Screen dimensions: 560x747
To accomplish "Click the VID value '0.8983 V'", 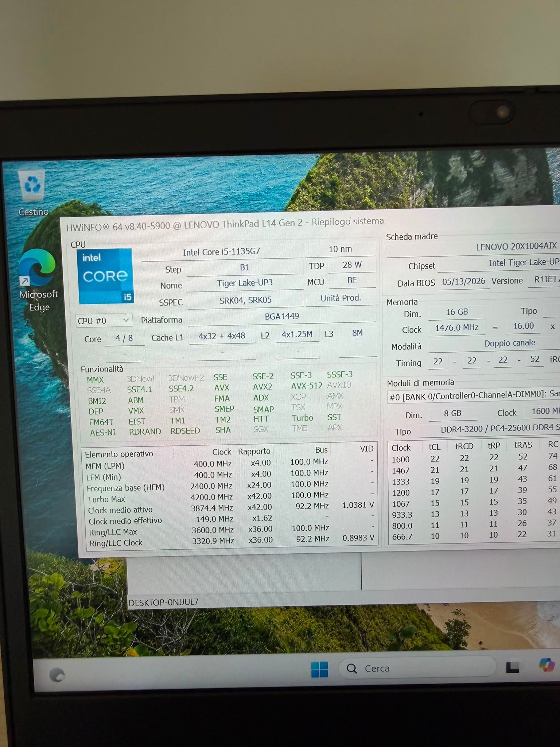I will [x=358, y=538].
